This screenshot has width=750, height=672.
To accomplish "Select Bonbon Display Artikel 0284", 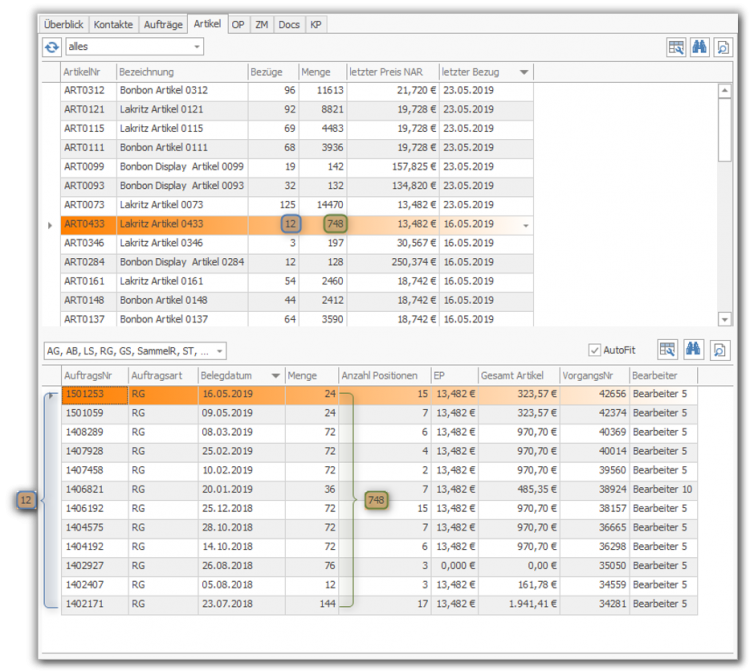I will [x=297, y=263].
